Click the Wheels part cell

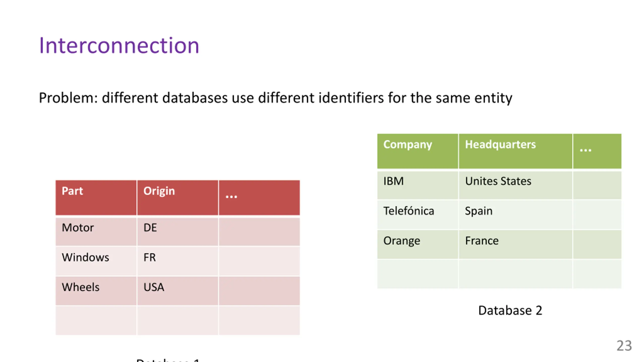click(x=96, y=291)
